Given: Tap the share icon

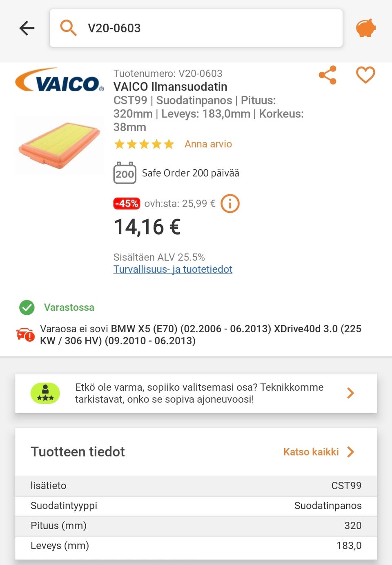Looking at the screenshot, I should (327, 75).
